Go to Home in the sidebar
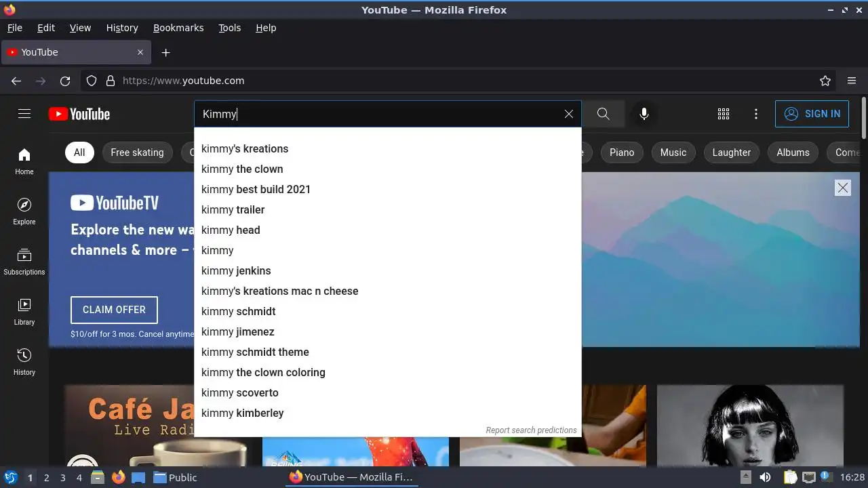The height and width of the screenshot is (488, 868). [x=24, y=161]
